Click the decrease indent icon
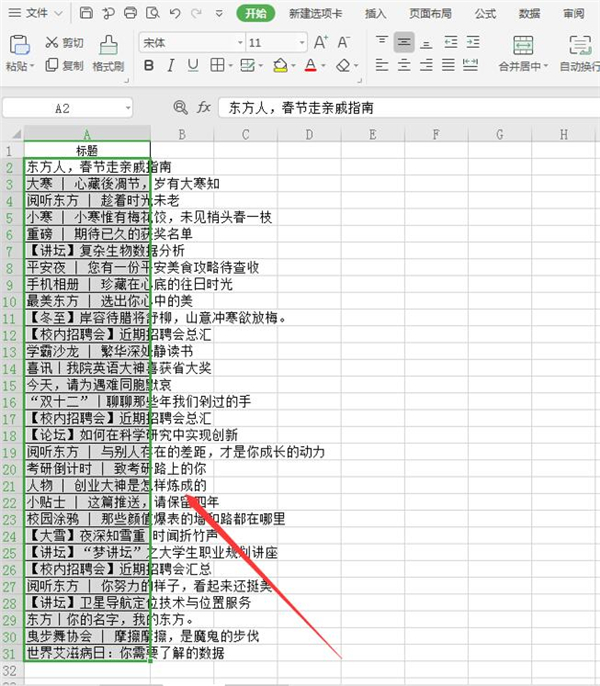 pyautogui.click(x=451, y=42)
